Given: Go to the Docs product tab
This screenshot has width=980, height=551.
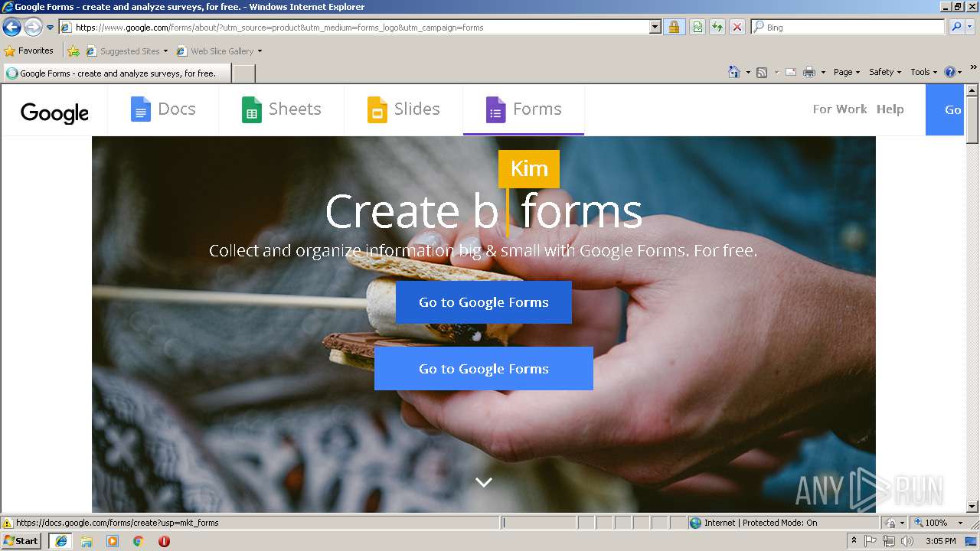Looking at the screenshot, I should click(163, 109).
